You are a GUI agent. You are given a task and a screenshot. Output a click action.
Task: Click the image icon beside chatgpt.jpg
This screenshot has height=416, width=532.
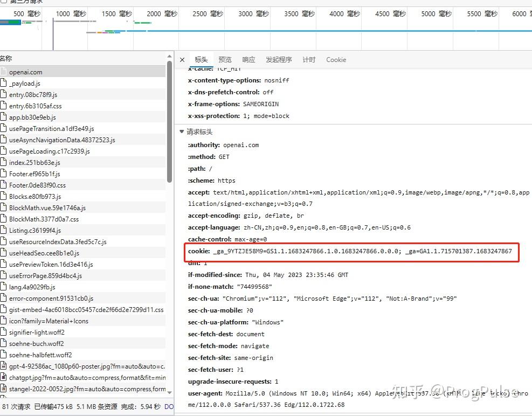click(5, 377)
